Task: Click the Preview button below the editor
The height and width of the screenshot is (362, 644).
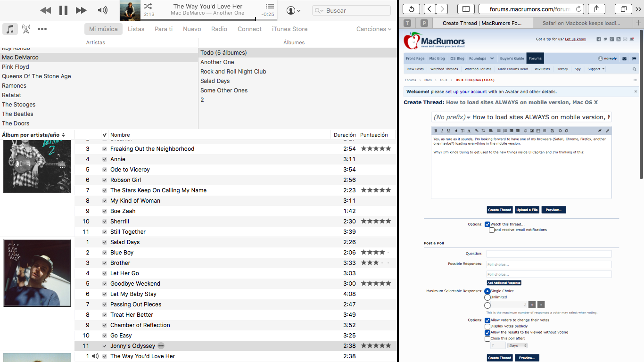Action: 553,210
